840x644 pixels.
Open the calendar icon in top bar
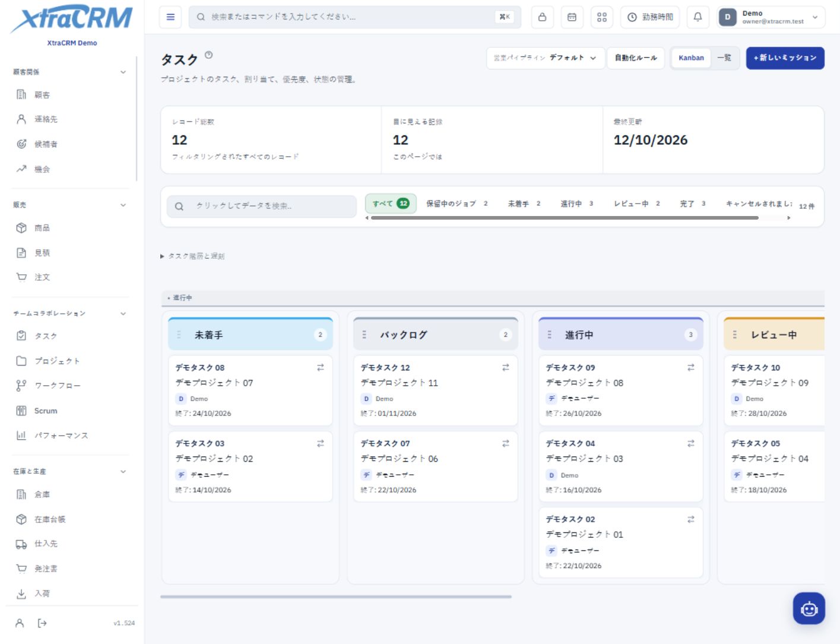[x=572, y=17]
